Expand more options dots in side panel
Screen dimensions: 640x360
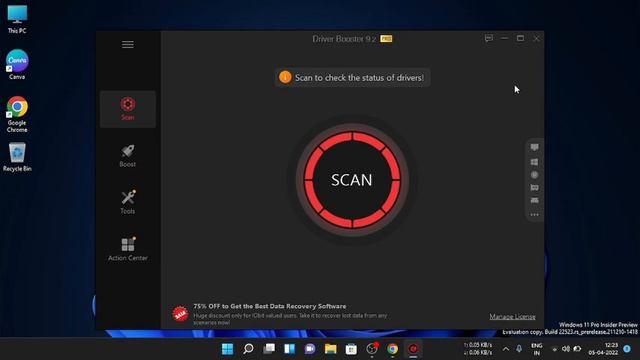pyautogui.click(x=534, y=215)
